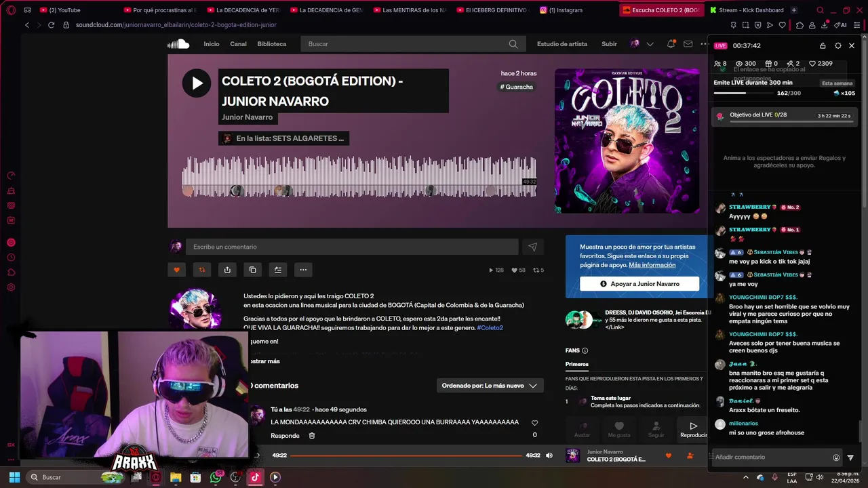Copy the track link with the copy icon
The image size is (868, 488).
click(x=252, y=270)
